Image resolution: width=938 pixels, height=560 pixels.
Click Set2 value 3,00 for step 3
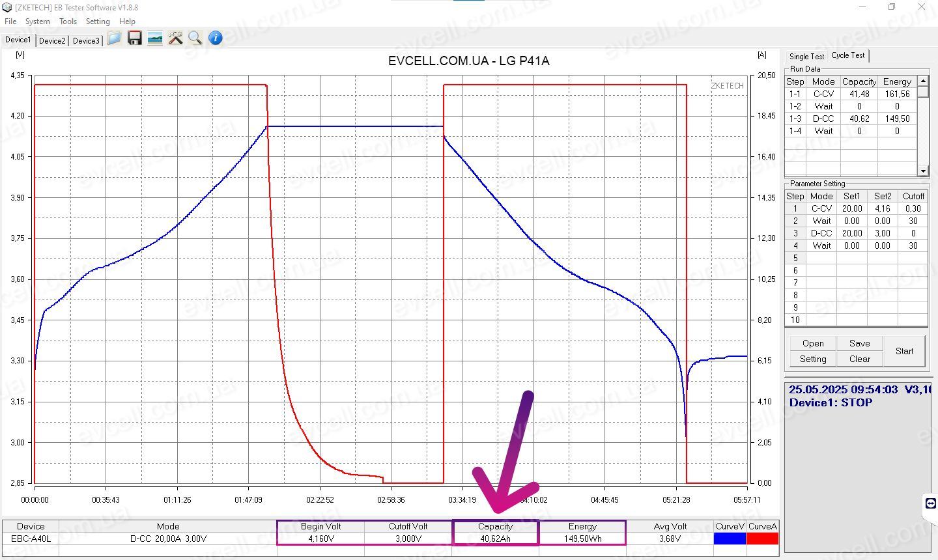[883, 233]
